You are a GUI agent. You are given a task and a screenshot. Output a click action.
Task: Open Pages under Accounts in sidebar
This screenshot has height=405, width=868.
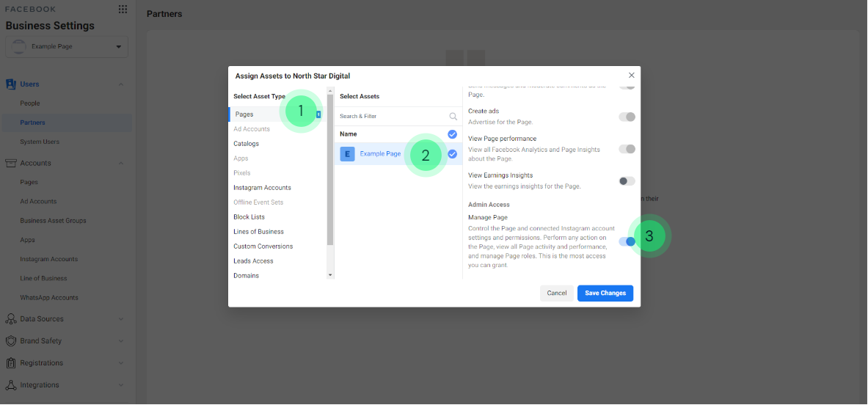tap(29, 182)
